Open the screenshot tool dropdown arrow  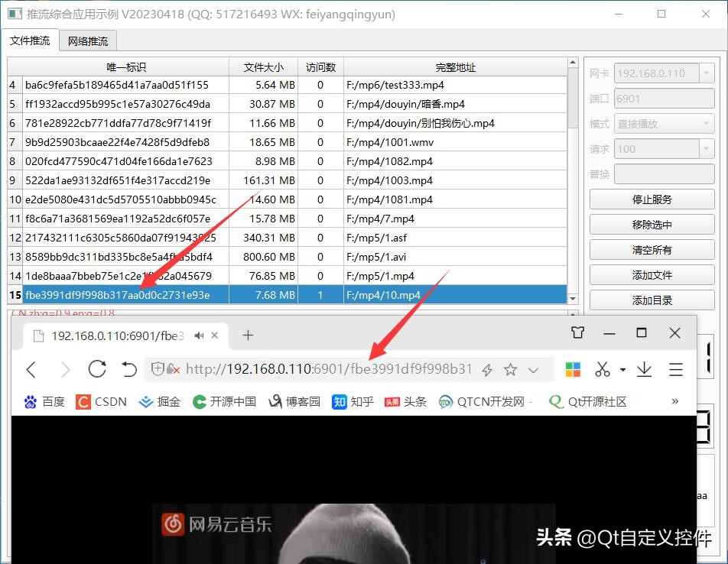(x=622, y=370)
